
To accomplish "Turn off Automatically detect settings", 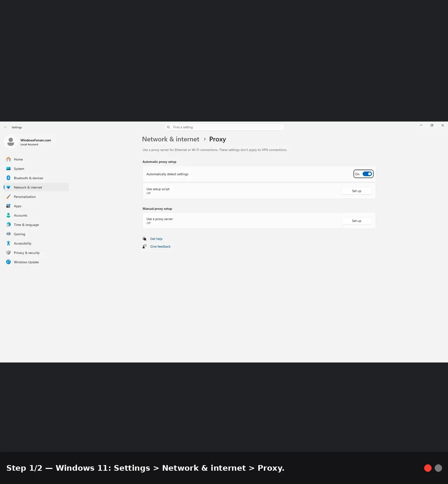I will (x=367, y=174).
